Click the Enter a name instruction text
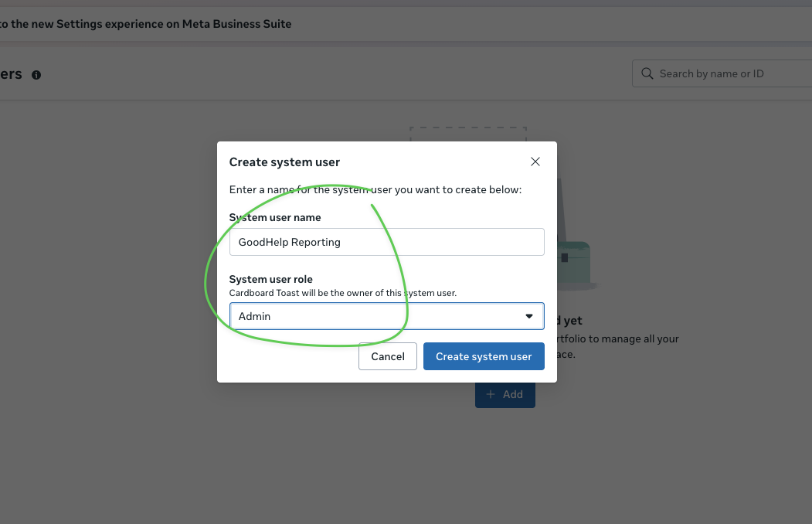Screen dimensions: 812x524 tap(375, 189)
